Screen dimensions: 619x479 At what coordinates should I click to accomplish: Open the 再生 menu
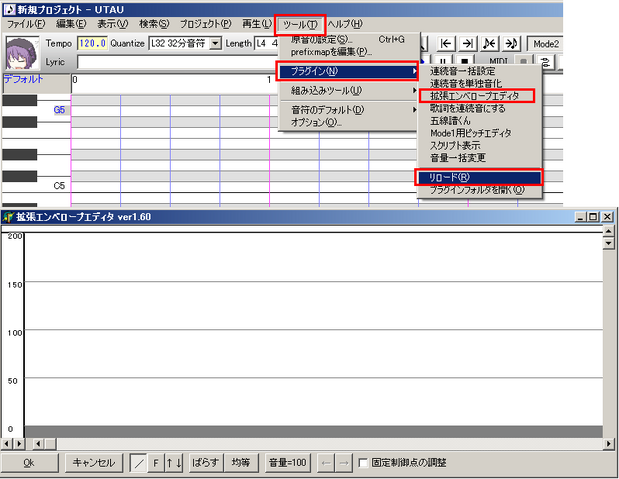[257, 24]
